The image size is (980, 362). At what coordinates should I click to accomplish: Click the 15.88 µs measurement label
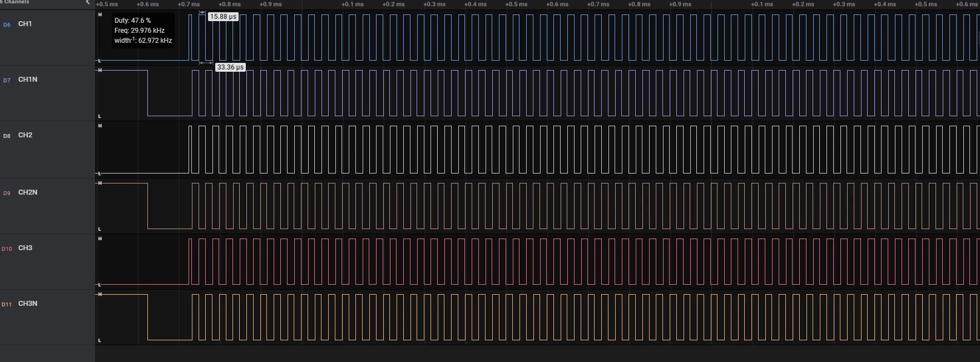point(223,17)
